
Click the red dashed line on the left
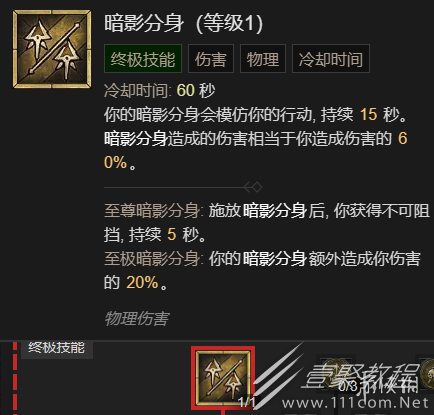(x=15, y=378)
